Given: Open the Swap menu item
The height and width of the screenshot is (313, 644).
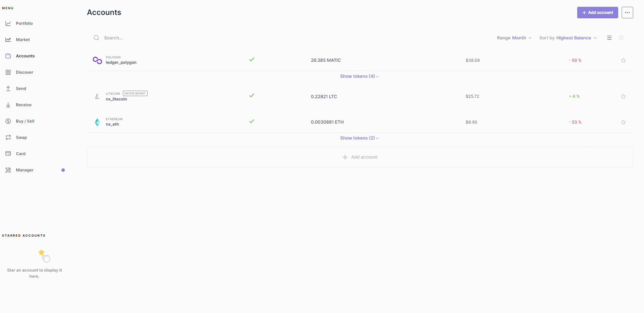Looking at the screenshot, I should pos(21,137).
